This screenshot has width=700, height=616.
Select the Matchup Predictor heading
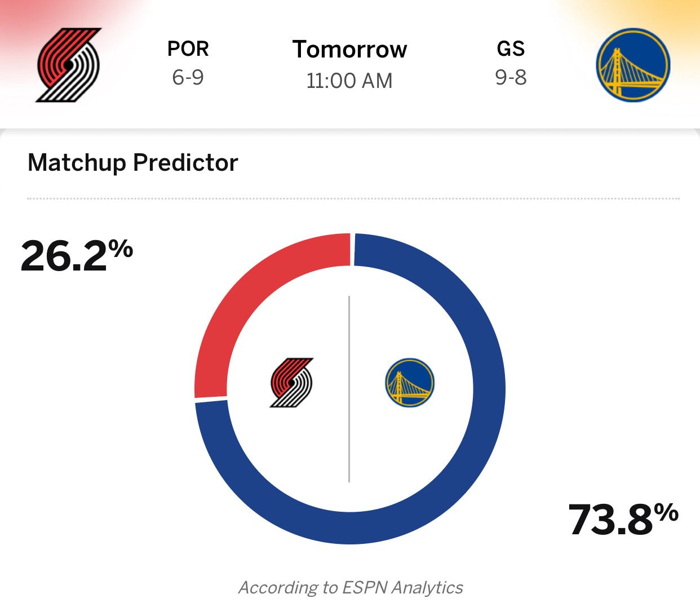(x=133, y=163)
